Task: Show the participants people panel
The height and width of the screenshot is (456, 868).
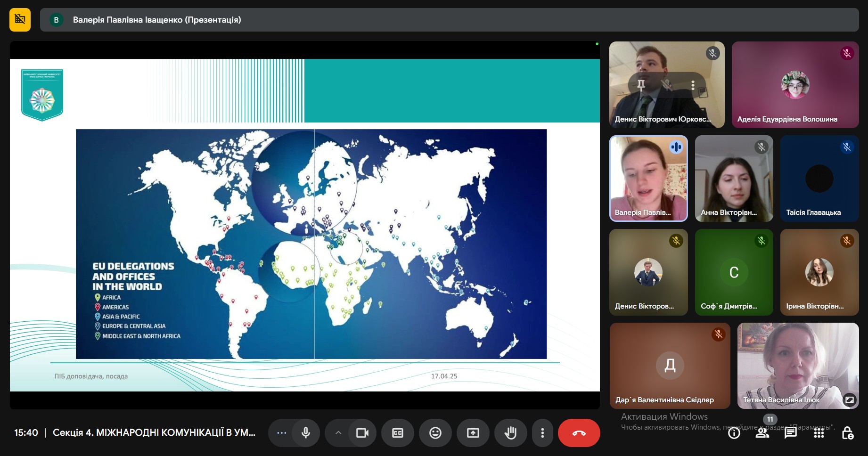Action: (x=762, y=433)
